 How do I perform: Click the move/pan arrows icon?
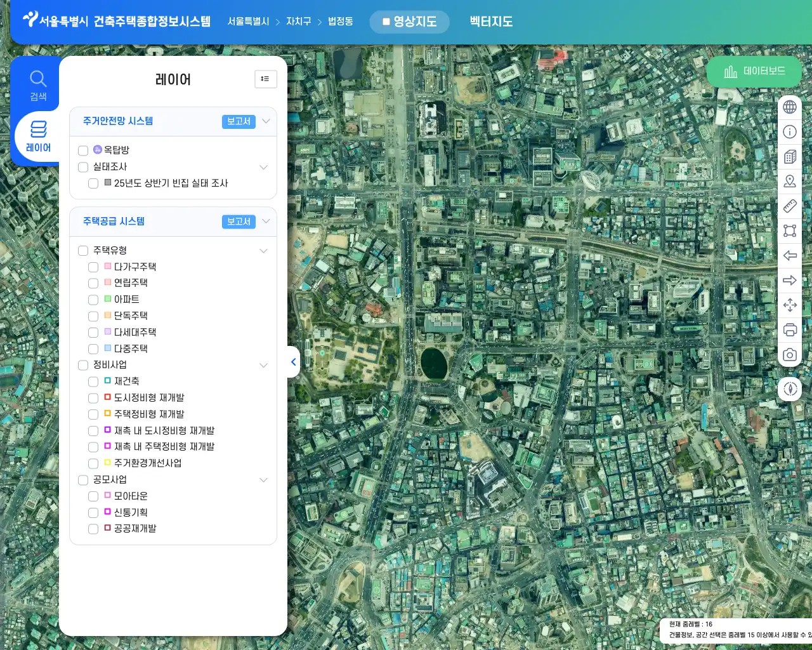pos(790,305)
